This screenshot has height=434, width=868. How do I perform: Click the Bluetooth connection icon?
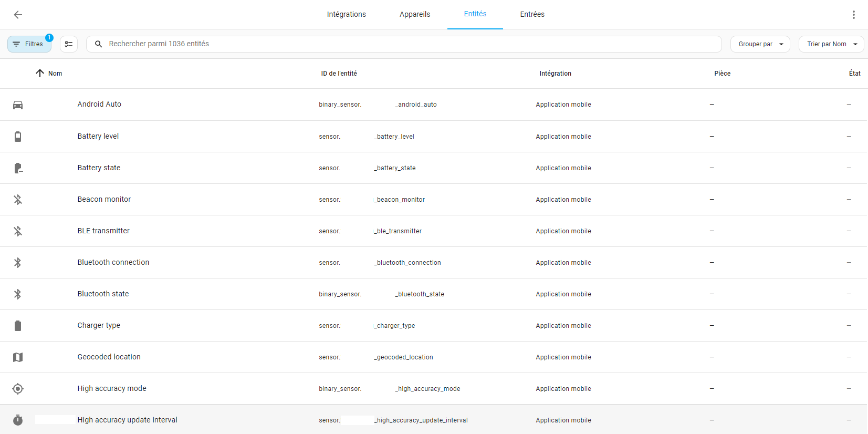(18, 263)
